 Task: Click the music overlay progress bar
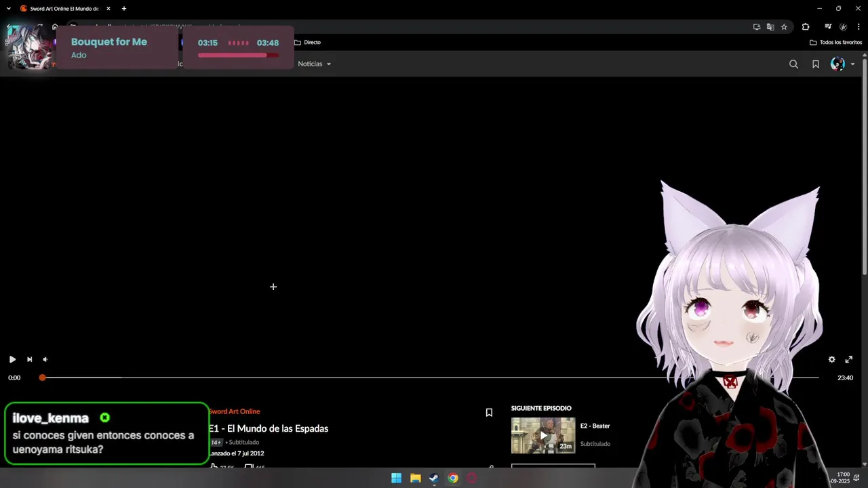click(x=238, y=55)
